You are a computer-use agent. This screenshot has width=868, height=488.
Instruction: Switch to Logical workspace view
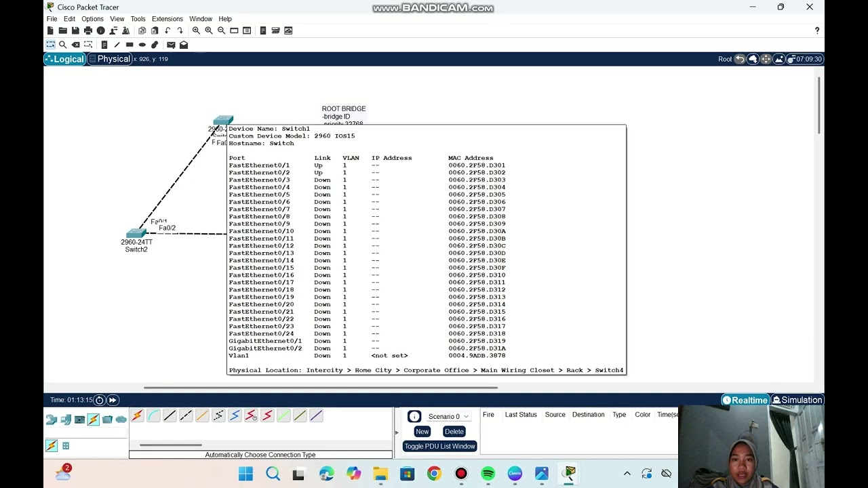coord(64,59)
